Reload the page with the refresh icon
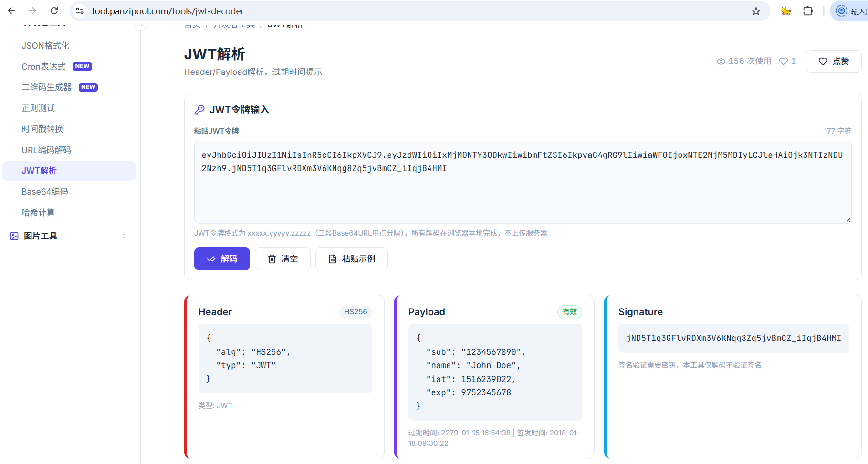This screenshot has height=464, width=868. (54, 11)
